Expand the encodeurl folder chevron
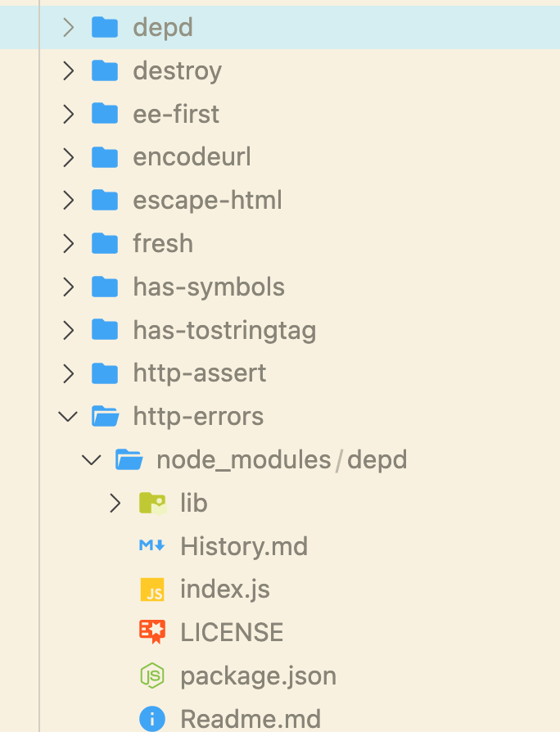The width and height of the screenshot is (560, 732). coord(68,157)
